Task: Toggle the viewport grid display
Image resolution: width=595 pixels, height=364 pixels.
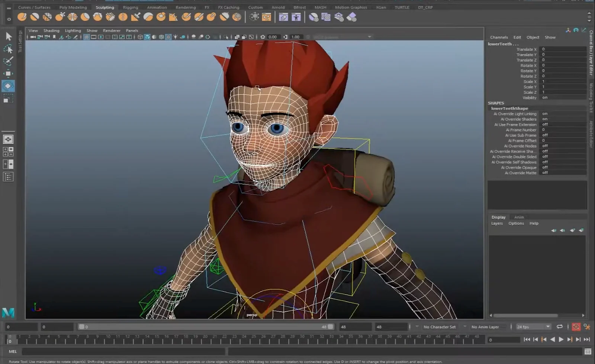Action: coord(87,37)
